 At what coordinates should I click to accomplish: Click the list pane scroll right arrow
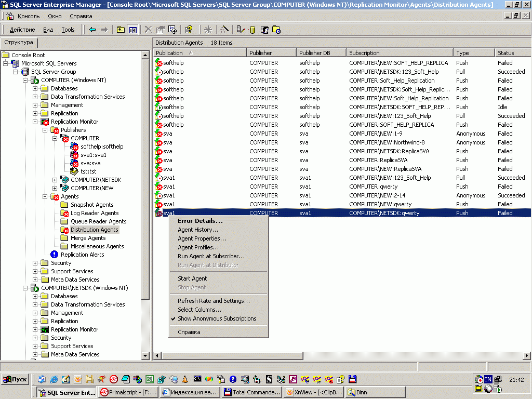pos(527,355)
